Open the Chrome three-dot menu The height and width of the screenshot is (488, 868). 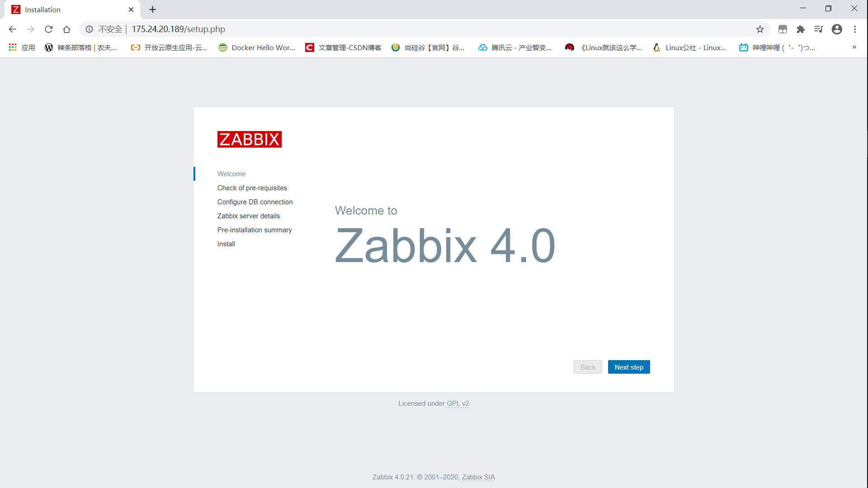[x=855, y=29]
